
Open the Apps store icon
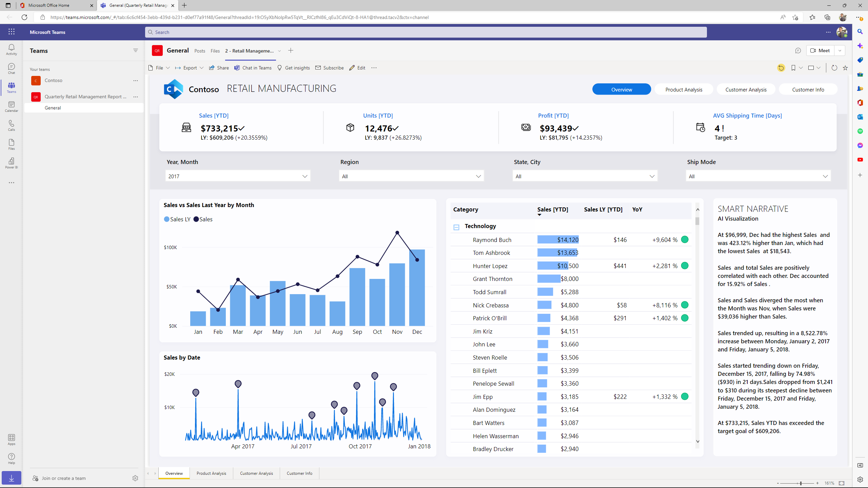tap(11, 440)
